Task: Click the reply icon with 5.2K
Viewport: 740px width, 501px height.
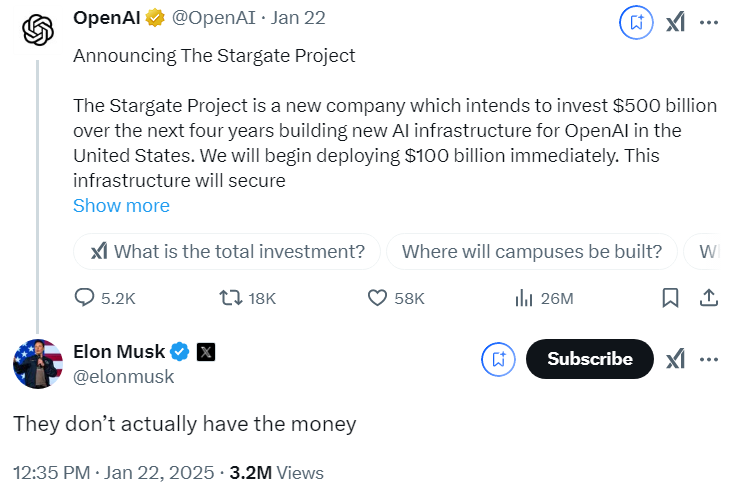Action: click(x=86, y=298)
